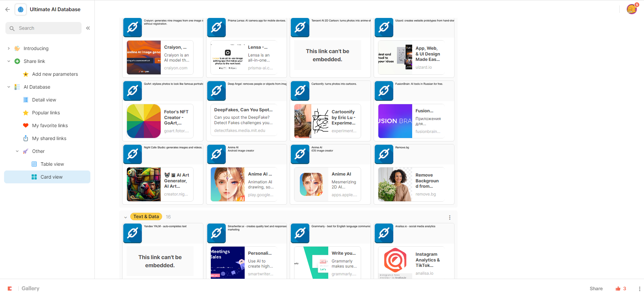
Task: Click the Search input field
Action: tap(43, 28)
